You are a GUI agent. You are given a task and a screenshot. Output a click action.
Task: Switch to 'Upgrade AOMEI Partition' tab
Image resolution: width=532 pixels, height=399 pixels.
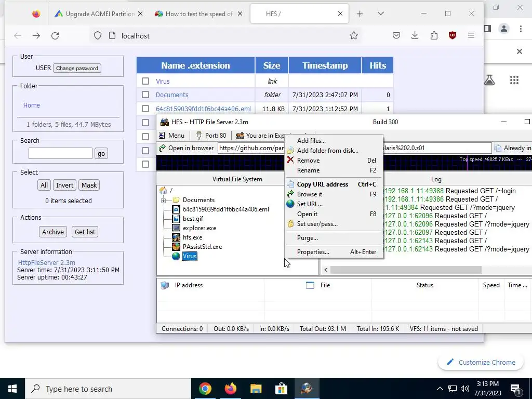[98, 14]
